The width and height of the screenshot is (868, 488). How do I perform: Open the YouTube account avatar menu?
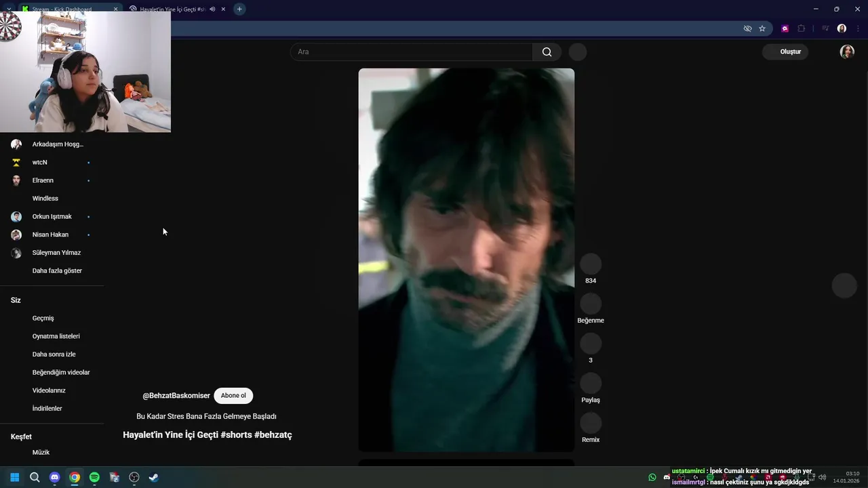[847, 52]
